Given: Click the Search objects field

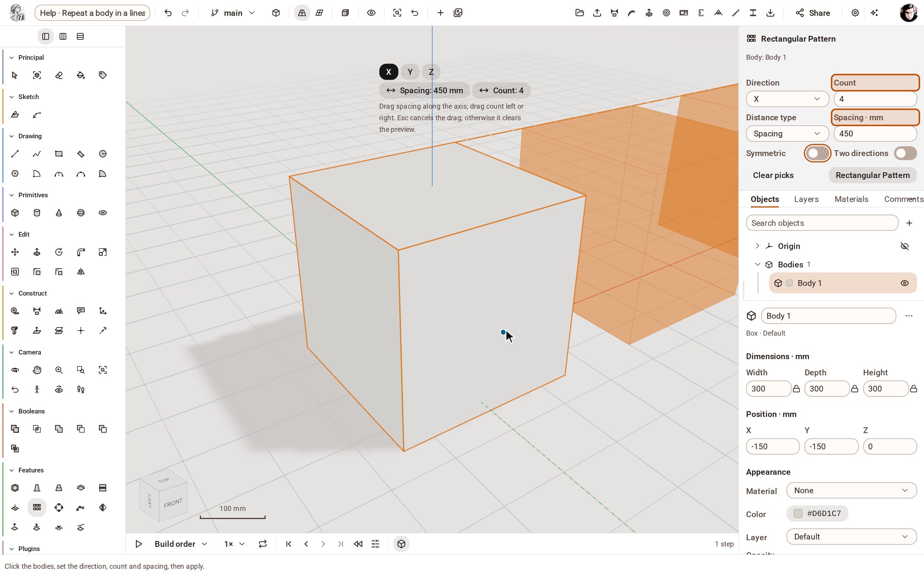Looking at the screenshot, I should click(x=822, y=223).
